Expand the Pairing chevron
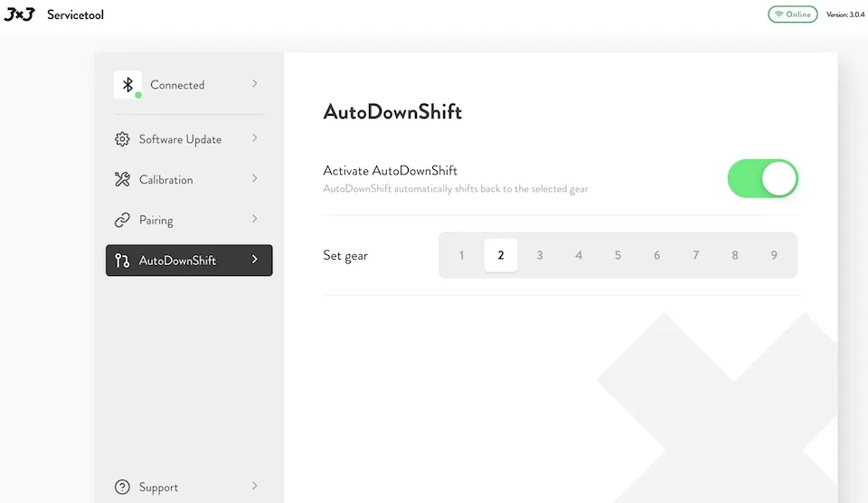868x503 pixels. point(255,219)
